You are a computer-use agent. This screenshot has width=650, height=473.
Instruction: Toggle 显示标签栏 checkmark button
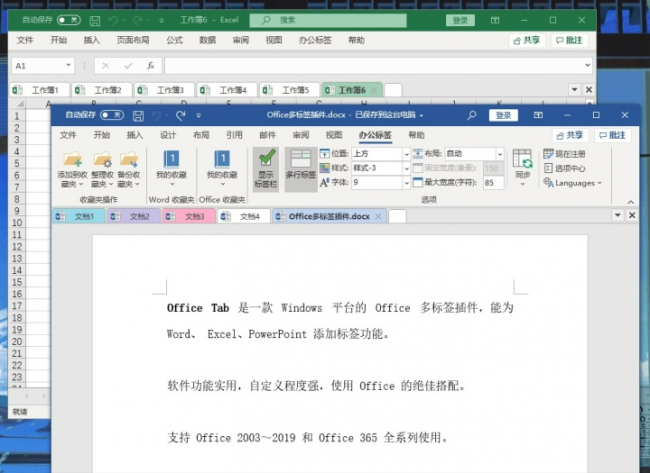[x=266, y=169]
